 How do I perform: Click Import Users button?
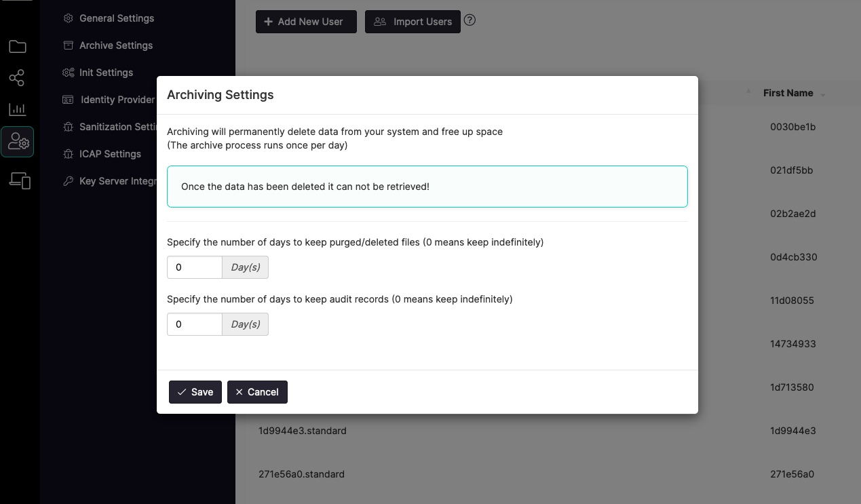tap(413, 22)
